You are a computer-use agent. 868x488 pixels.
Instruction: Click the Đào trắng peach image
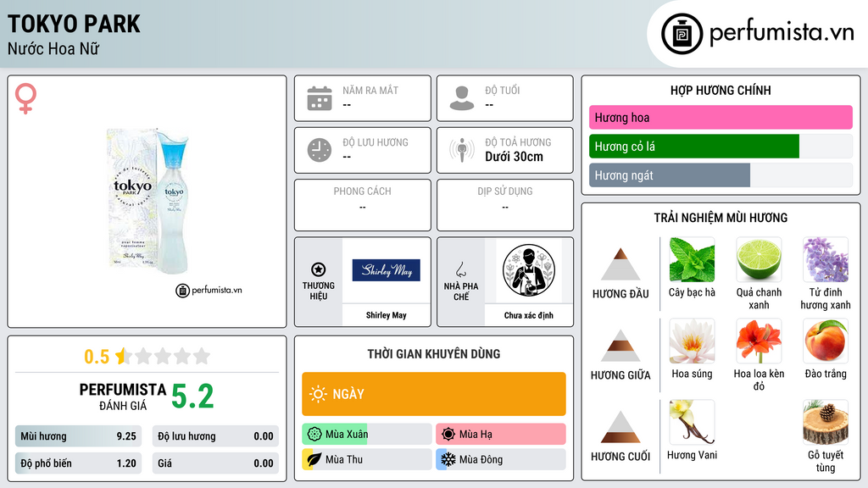click(826, 341)
